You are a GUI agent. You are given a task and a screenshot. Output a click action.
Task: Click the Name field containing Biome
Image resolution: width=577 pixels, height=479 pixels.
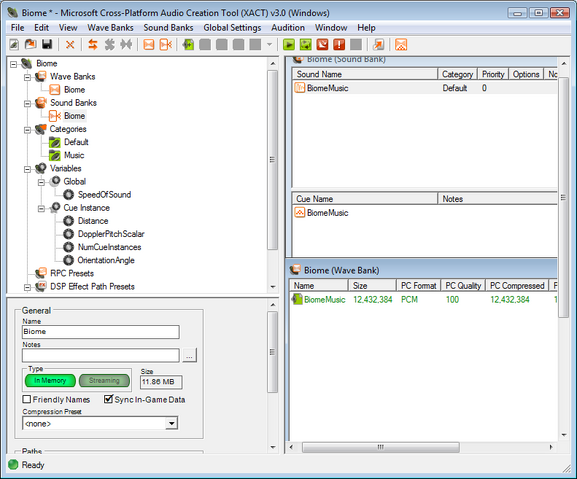coord(101,332)
